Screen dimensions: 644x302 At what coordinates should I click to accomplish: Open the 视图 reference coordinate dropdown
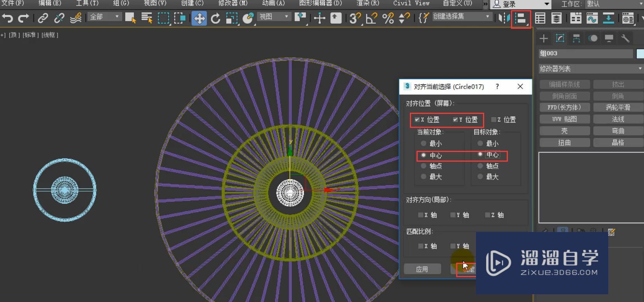point(274,17)
